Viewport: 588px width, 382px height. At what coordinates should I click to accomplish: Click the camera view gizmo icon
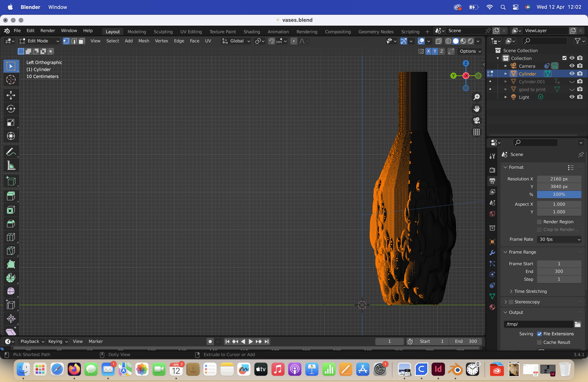pyautogui.click(x=476, y=121)
